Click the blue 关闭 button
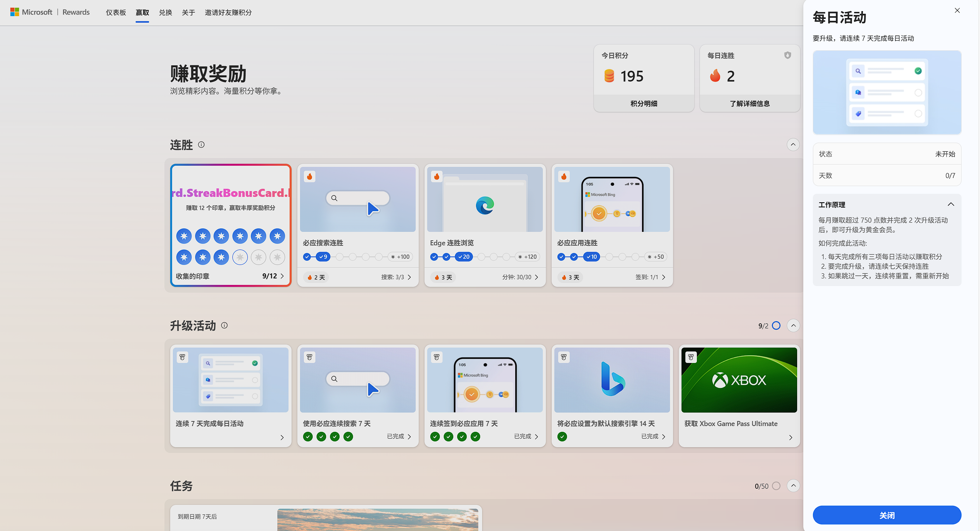The height and width of the screenshot is (531, 980). coord(887,515)
